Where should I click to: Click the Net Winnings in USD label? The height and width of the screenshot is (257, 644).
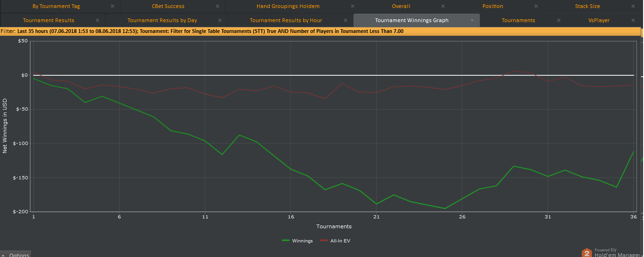(x=5, y=126)
